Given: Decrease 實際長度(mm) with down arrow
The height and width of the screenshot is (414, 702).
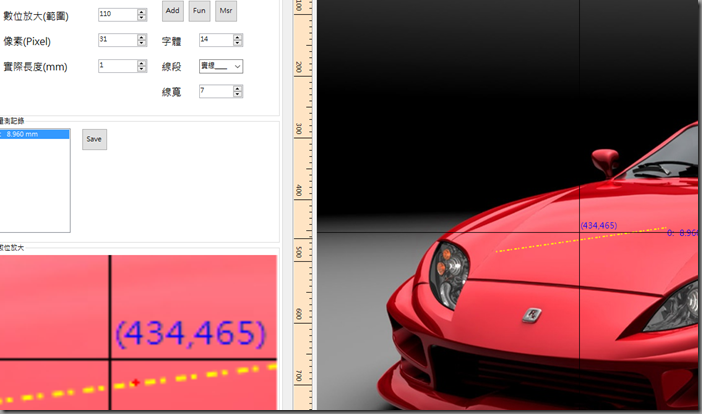Looking at the screenshot, I should pyautogui.click(x=142, y=69).
